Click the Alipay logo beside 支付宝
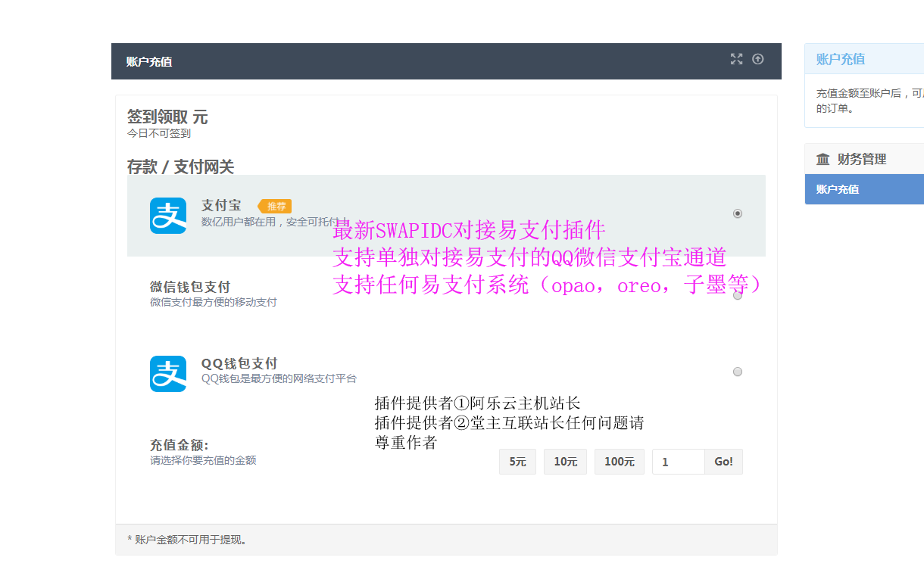924x579 pixels. pyautogui.click(x=168, y=216)
